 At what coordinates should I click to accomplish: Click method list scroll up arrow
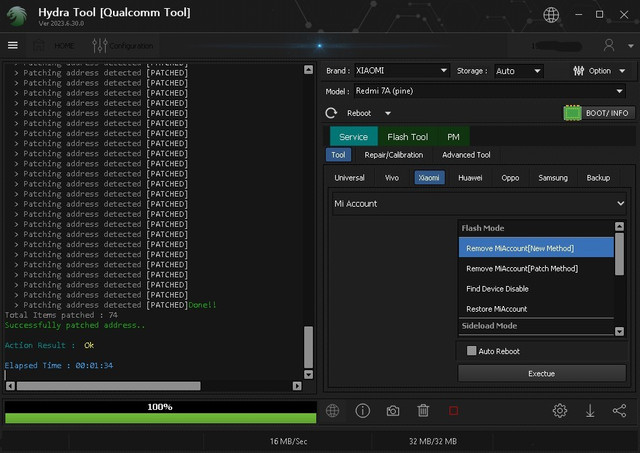tap(619, 226)
